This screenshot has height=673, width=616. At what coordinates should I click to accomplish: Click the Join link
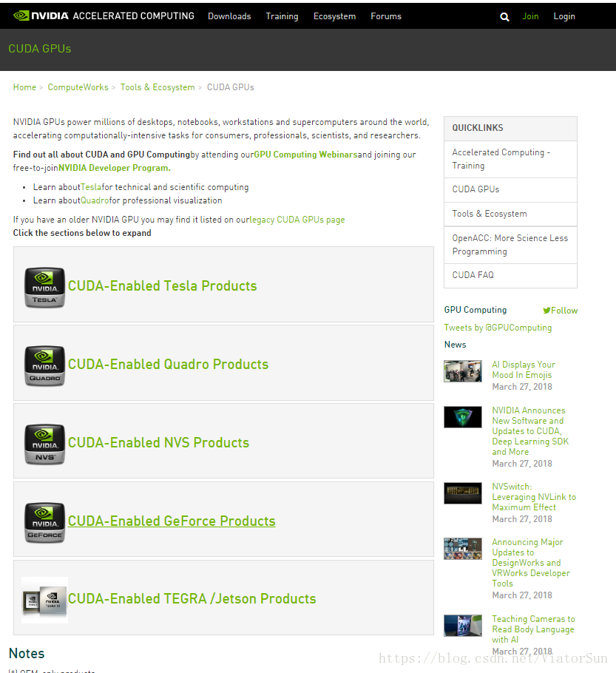530,16
